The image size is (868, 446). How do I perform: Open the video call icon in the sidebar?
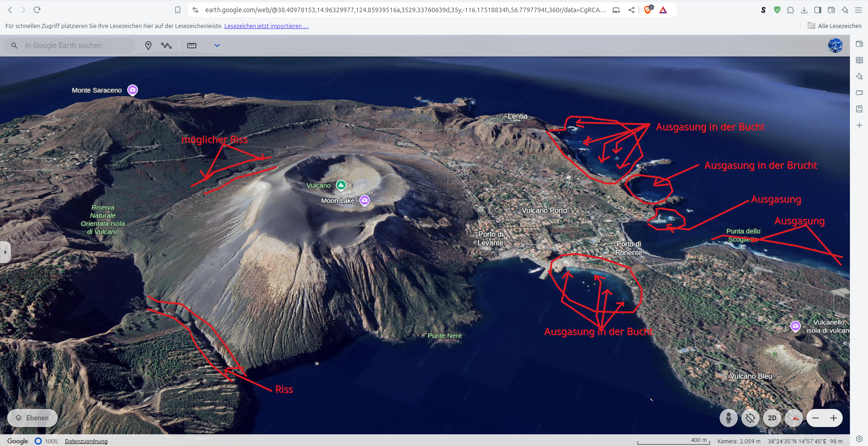coord(859,93)
